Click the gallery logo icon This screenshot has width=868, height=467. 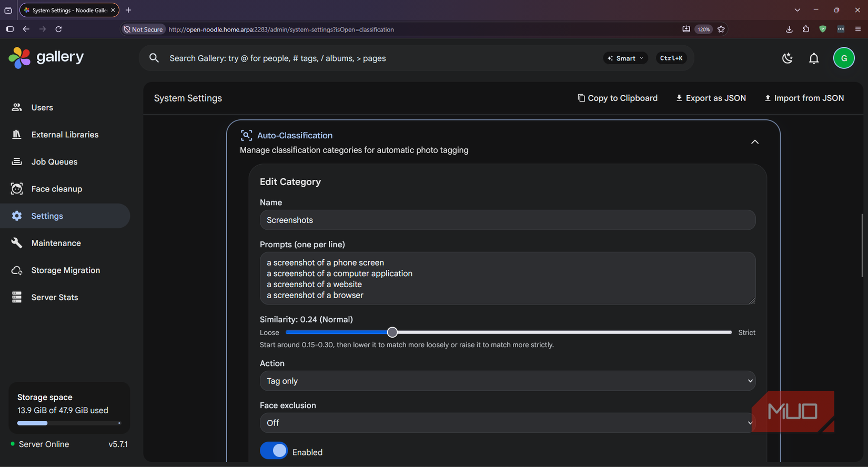point(19,58)
